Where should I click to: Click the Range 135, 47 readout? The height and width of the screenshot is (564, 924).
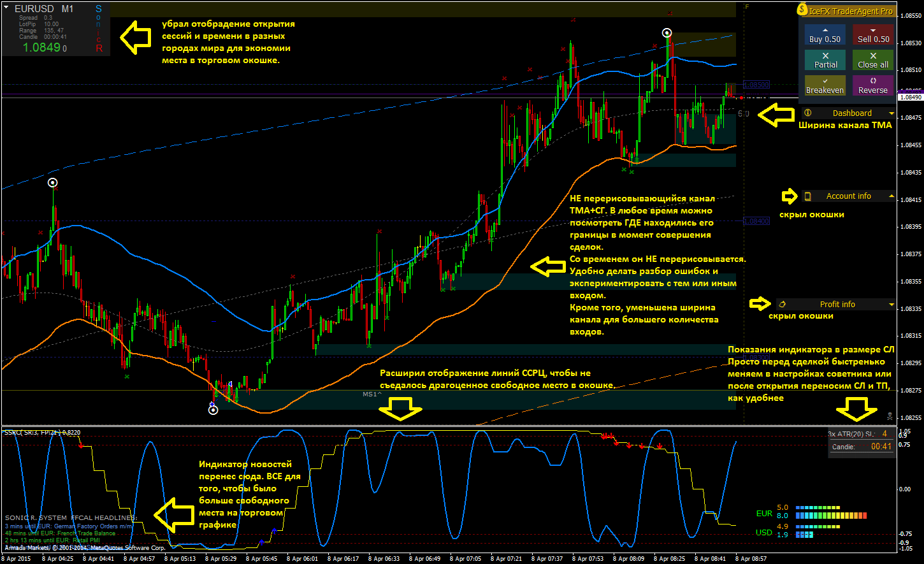(x=41, y=31)
